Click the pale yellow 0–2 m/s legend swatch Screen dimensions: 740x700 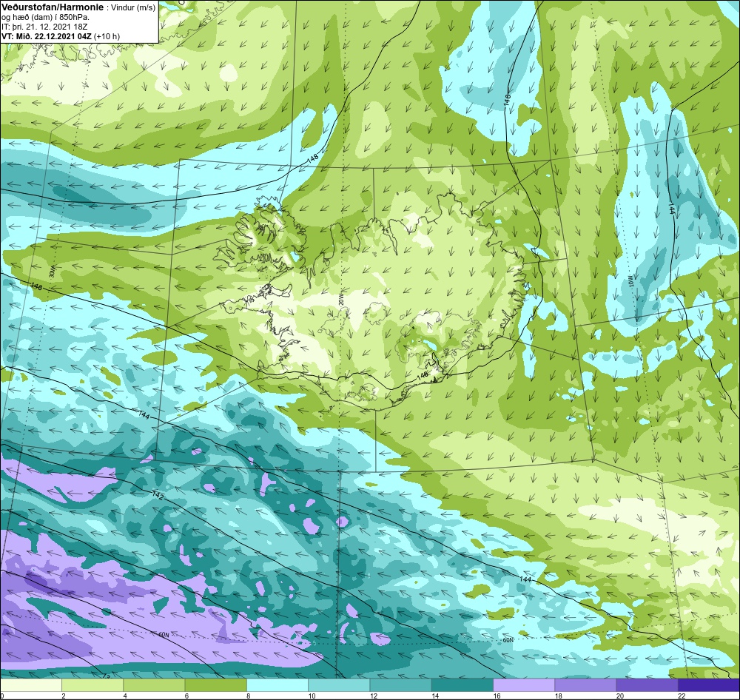pyautogui.click(x=30, y=685)
